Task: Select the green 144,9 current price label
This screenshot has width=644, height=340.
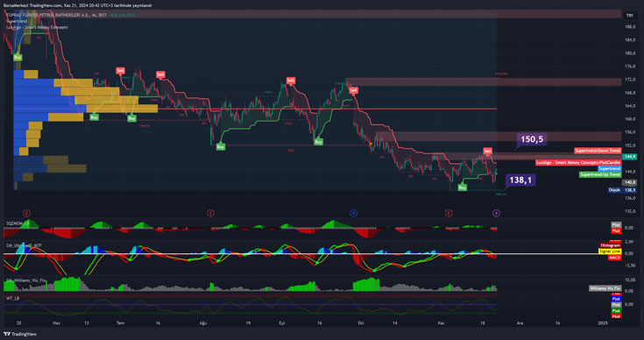Action: coord(629,157)
